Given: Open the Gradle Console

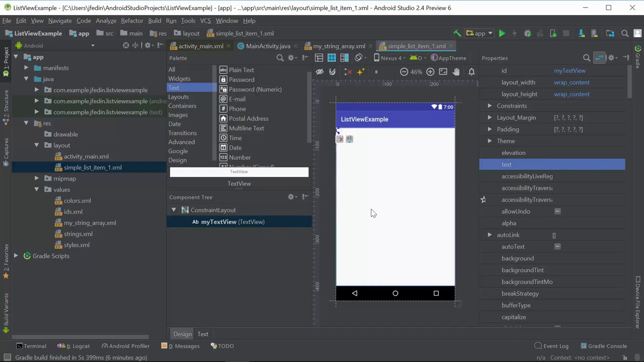Looking at the screenshot, I should click(603, 346).
